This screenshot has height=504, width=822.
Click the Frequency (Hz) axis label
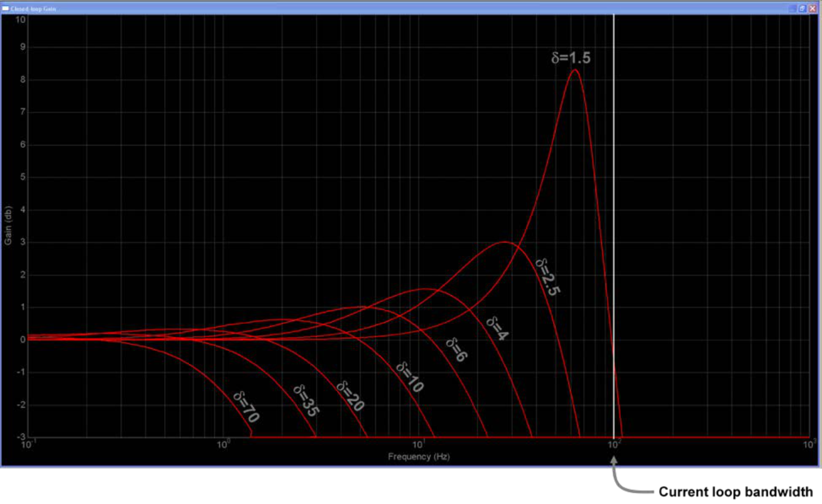419,456
